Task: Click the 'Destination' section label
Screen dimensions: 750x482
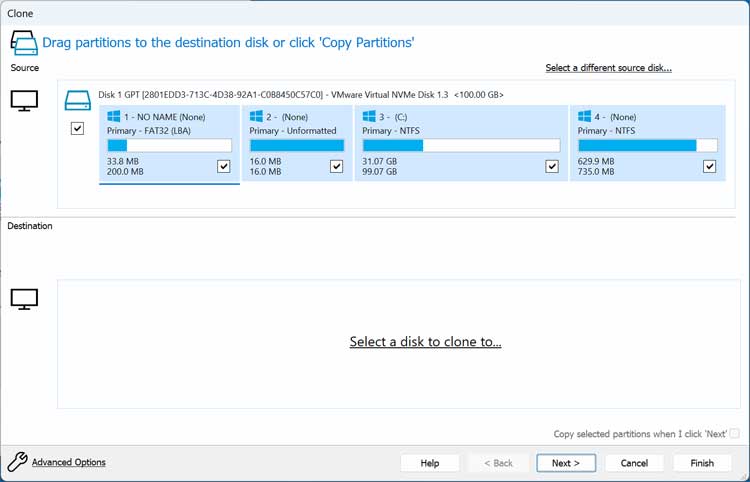Action: 30,226
